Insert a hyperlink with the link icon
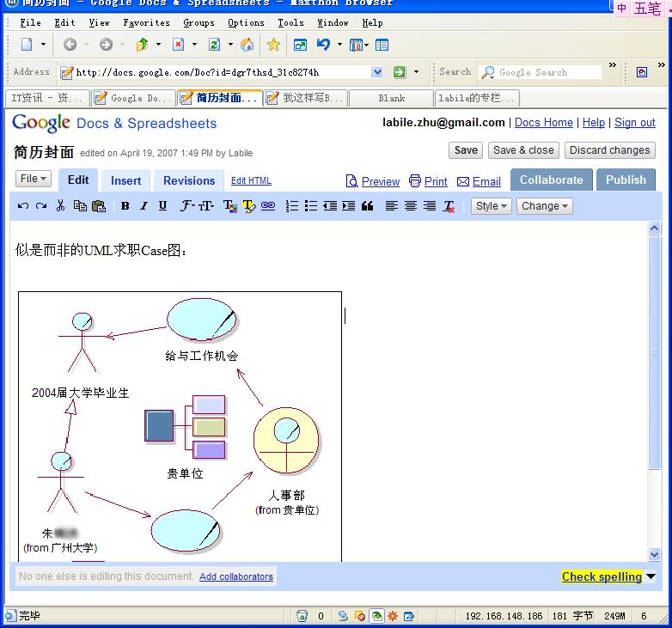This screenshot has height=628, width=672. click(268, 206)
